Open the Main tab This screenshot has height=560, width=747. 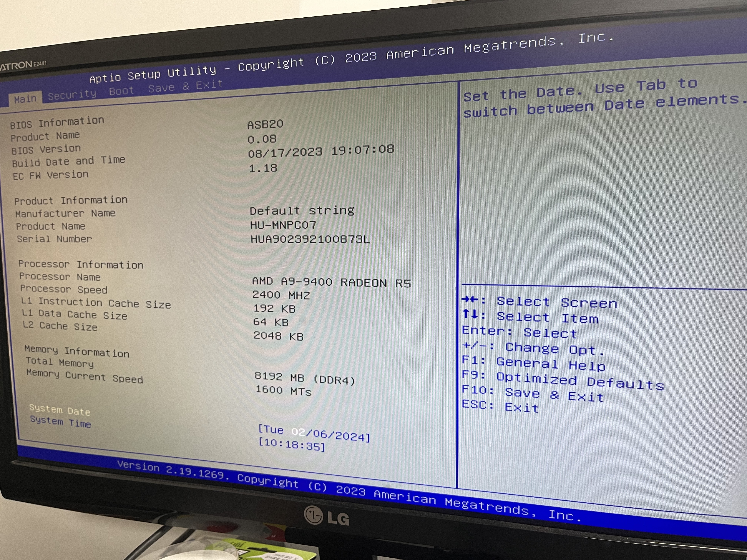tap(25, 99)
